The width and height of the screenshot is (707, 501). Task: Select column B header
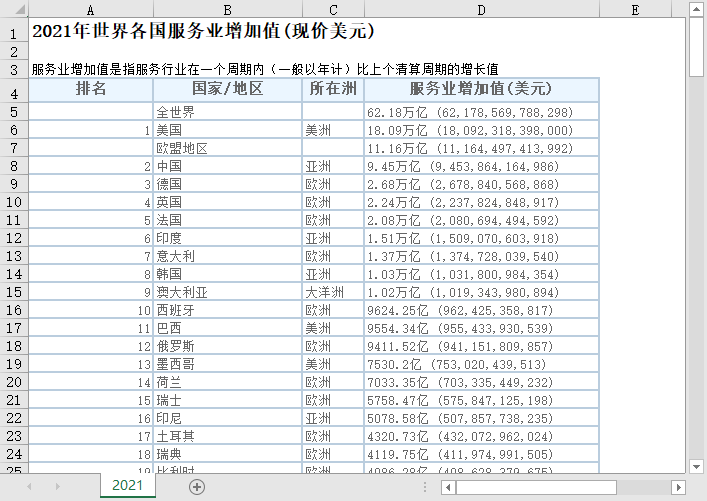pos(228,9)
